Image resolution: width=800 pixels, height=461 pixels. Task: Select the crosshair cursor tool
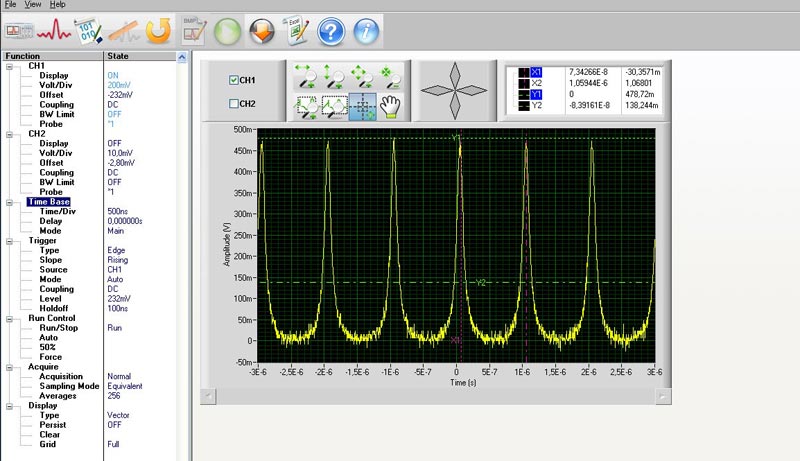pyautogui.click(x=362, y=107)
